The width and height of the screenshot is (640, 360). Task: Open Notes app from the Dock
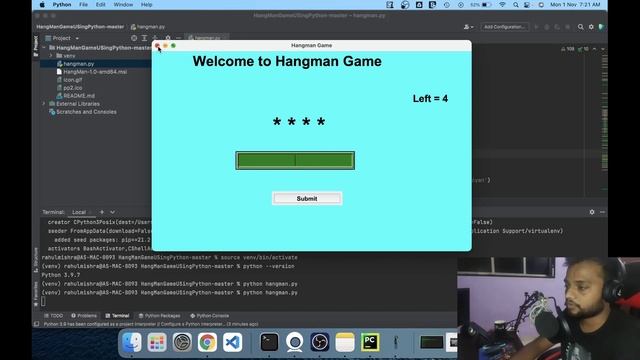pos(345,342)
